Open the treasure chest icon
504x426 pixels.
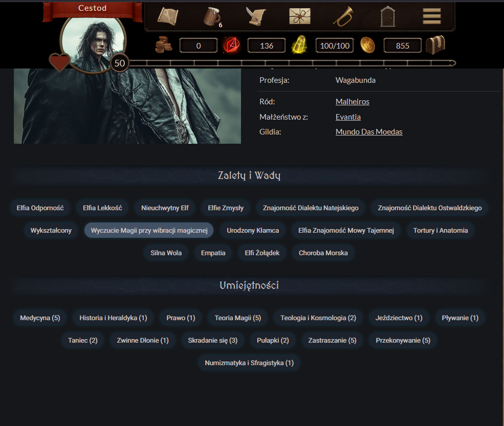(435, 46)
